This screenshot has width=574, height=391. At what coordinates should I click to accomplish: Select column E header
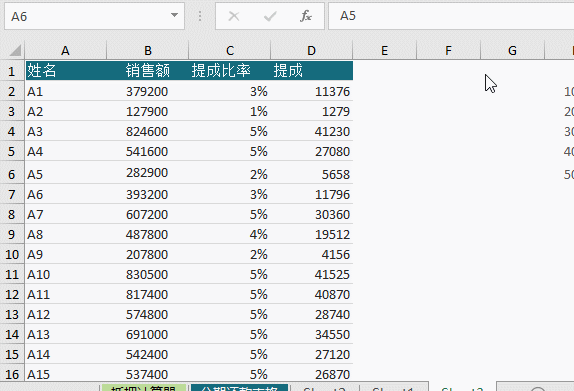pos(384,51)
